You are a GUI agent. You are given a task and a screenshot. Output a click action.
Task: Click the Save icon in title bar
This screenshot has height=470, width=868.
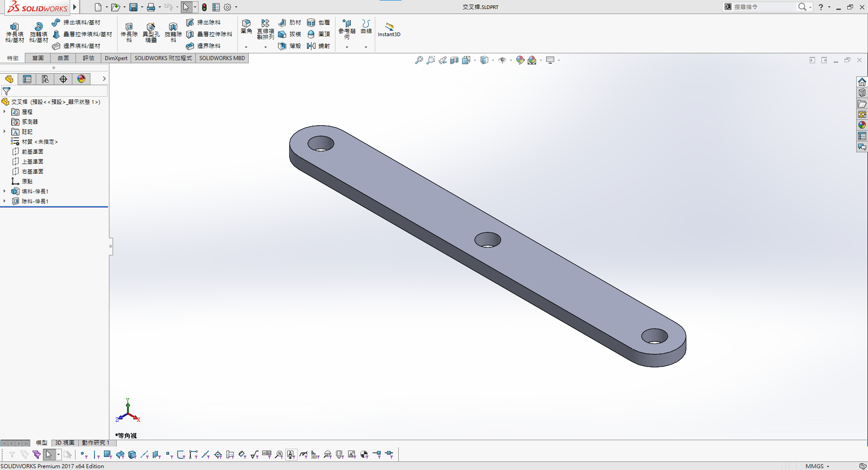[x=133, y=7]
